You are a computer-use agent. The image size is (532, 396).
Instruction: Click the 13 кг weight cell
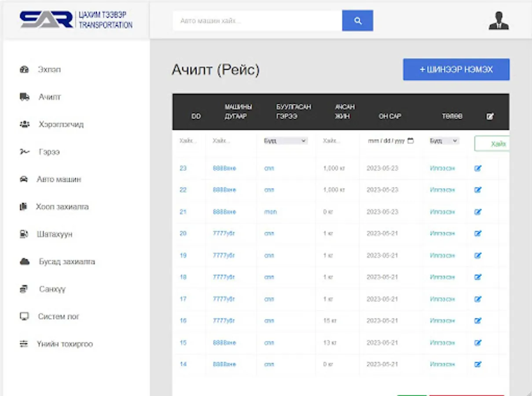330,343
